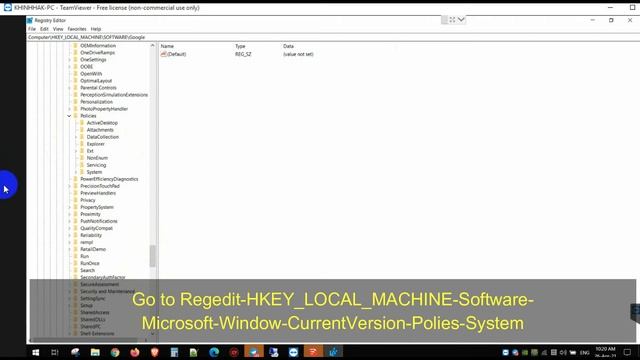Viewport: 640px width, 360px height.
Task: Open the View menu
Action: [x=58, y=29]
